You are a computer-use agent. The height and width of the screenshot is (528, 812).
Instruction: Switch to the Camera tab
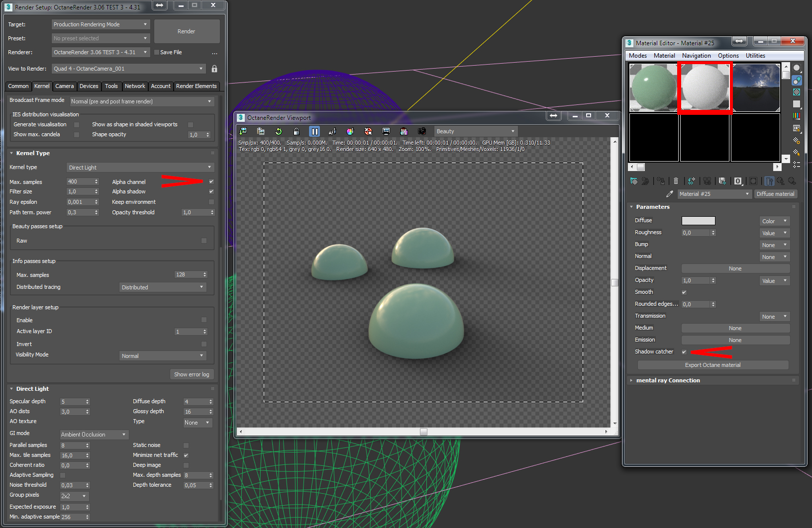pyautogui.click(x=65, y=86)
